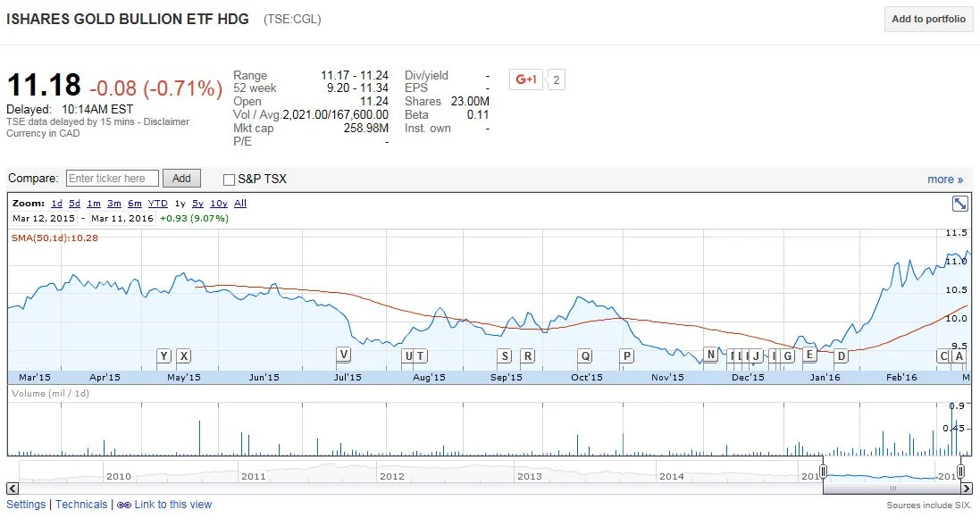Select the 1y zoom range

pyautogui.click(x=180, y=203)
